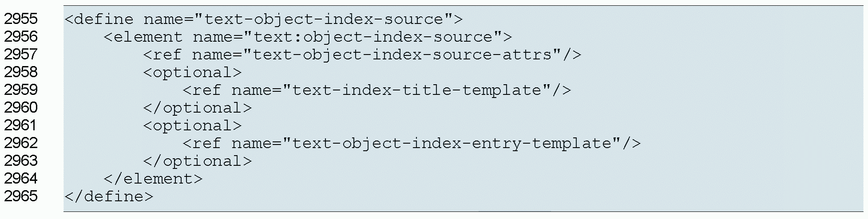Viewport: 868px width, 219px height.
Task: Click the ref "text-object-index-source-attrs" line
Action: click(362, 55)
